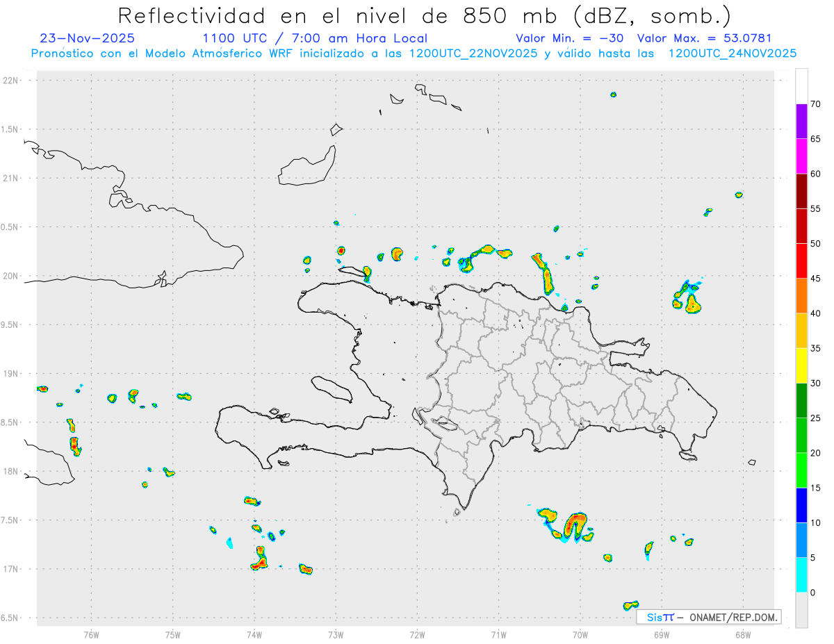Select the yellow 30–35 dBZ colorbar segment
The height and width of the screenshot is (644, 834).
pyautogui.click(x=801, y=365)
